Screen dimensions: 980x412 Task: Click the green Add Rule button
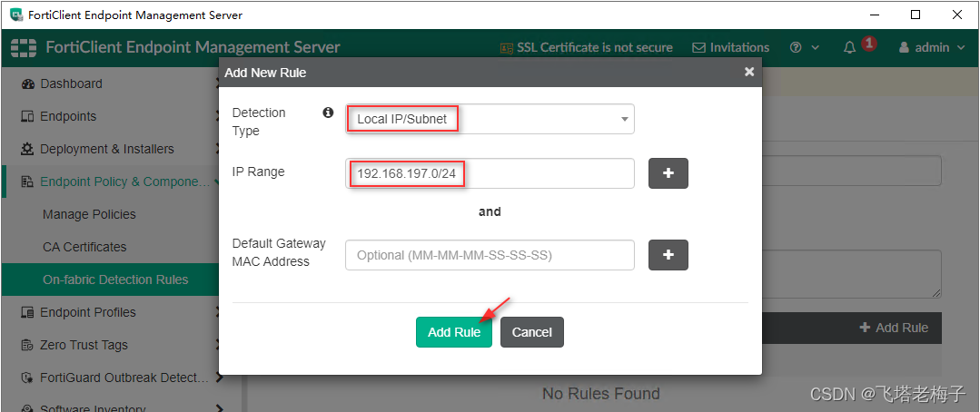[454, 332]
